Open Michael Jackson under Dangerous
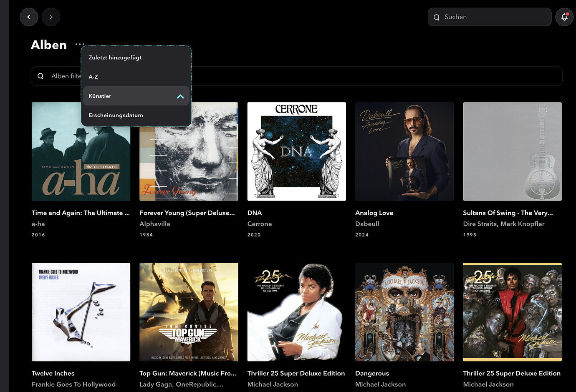Viewport: 576px width, 392px height. coord(380,384)
